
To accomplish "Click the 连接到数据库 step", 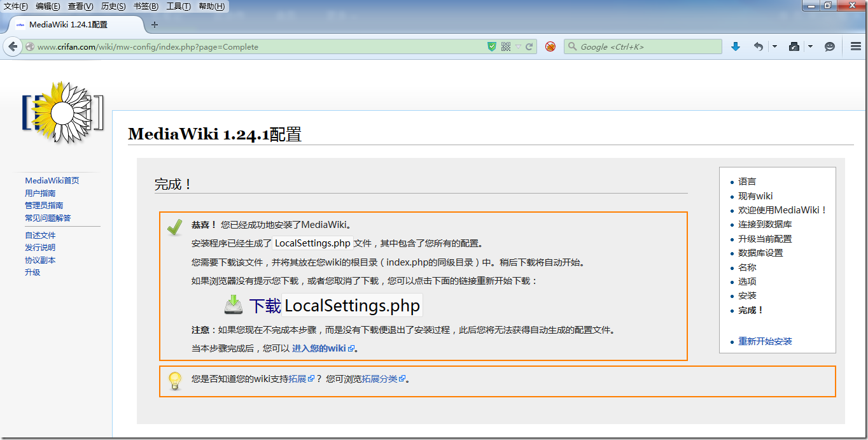I will (765, 225).
